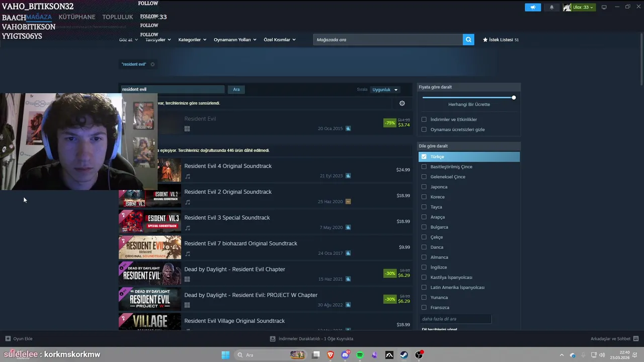Open Steam from the taskbar
Viewport: 644px width, 362px height.
[404, 355]
